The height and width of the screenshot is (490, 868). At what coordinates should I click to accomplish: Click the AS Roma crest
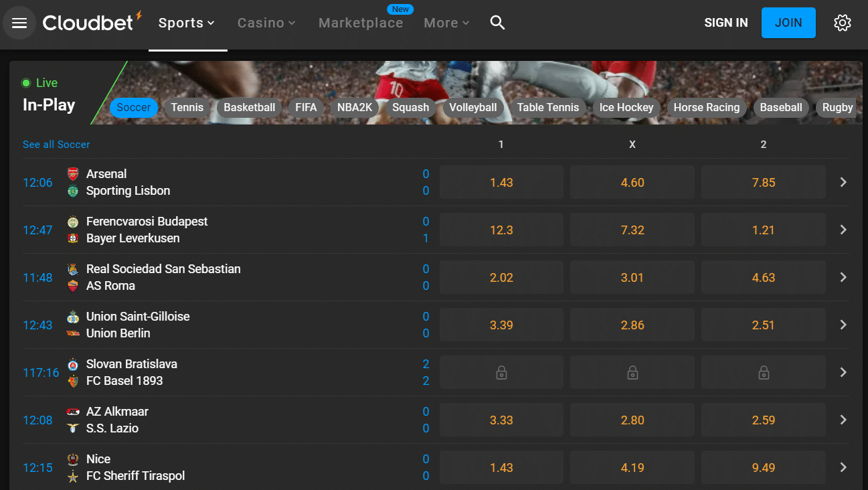tap(73, 286)
